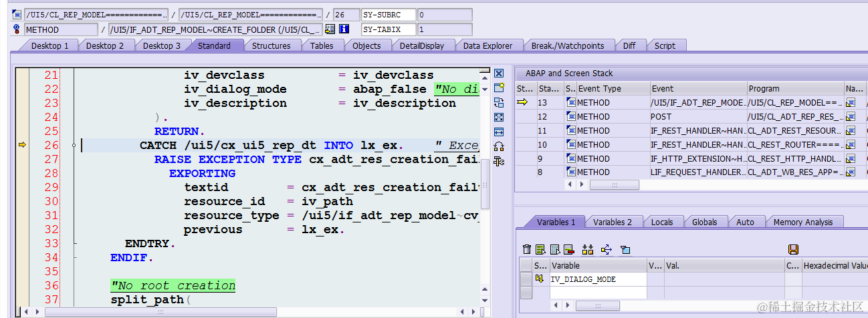This screenshot has width=868, height=318.
Task: Open the Script tab
Action: tap(665, 45)
